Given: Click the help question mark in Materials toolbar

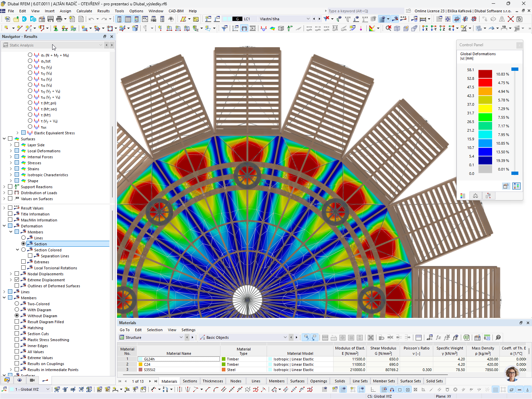Looking at the screenshot, I should pos(498,337).
